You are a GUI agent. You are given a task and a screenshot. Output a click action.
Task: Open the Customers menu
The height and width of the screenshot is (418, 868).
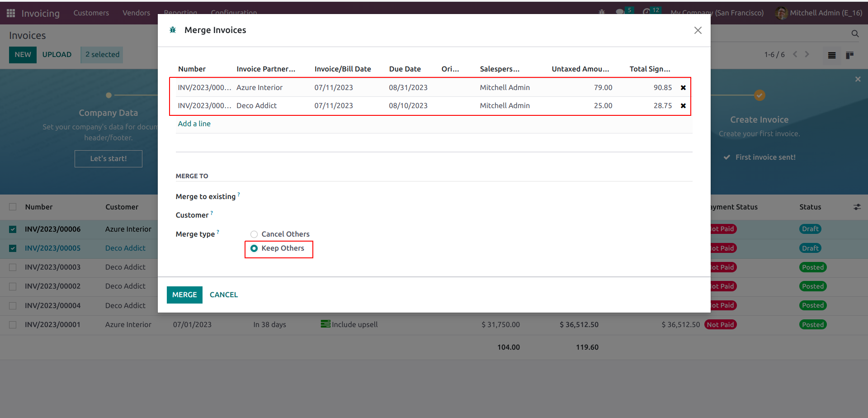(91, 13)
